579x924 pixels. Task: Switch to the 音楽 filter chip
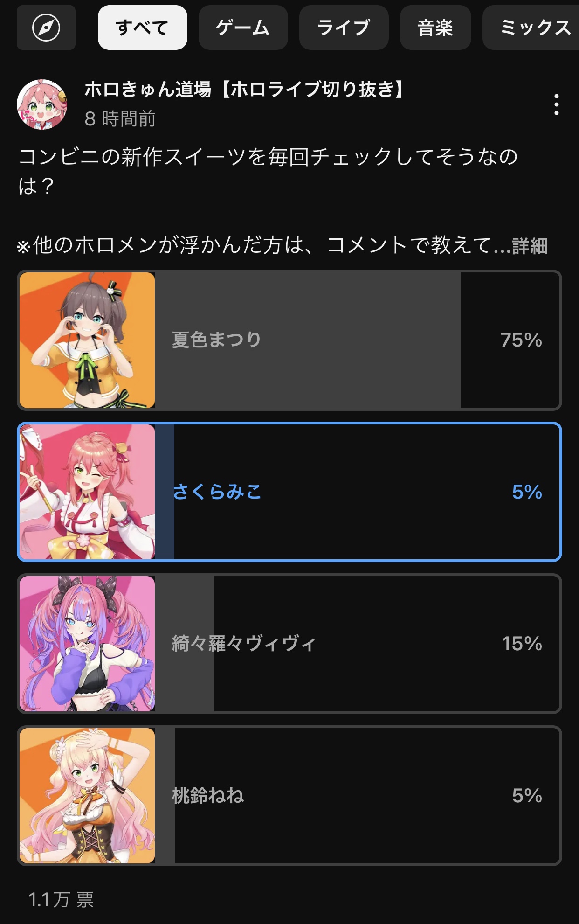(435, 28)
